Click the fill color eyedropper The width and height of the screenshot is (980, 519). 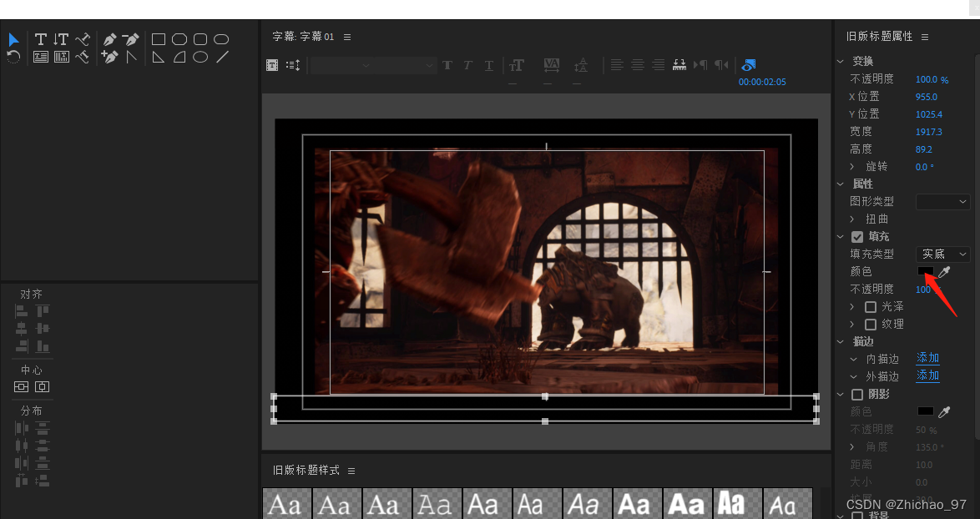coord(944,272)
